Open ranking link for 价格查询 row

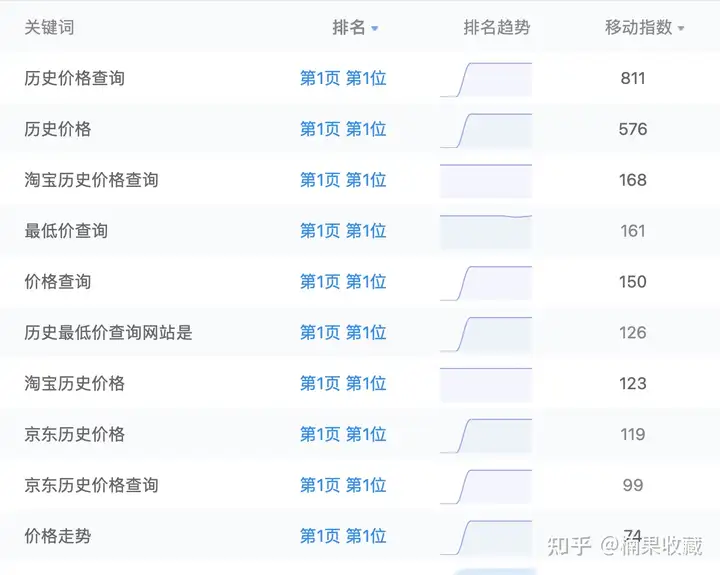point(343,282)
